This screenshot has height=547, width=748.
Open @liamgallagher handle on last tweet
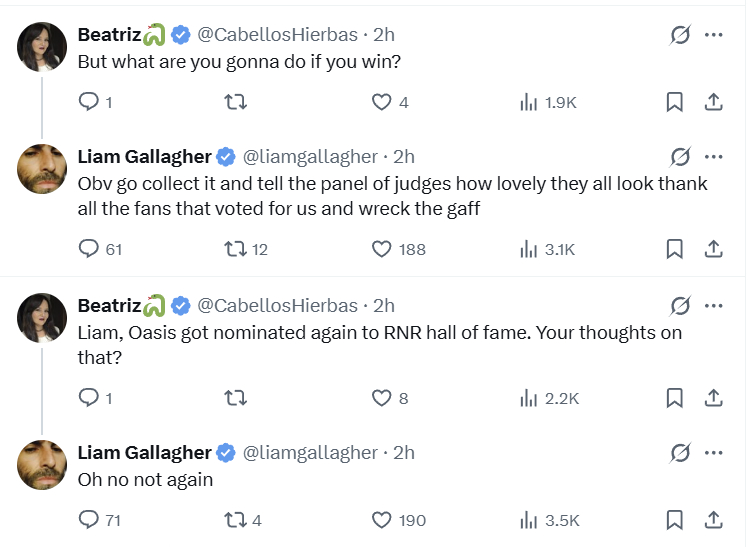click(x=310, y=453)
